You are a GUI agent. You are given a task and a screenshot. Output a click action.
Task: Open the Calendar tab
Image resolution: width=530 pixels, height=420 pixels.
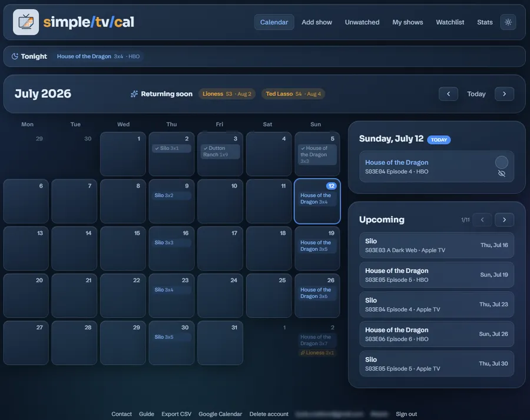(x=274, y=22)
